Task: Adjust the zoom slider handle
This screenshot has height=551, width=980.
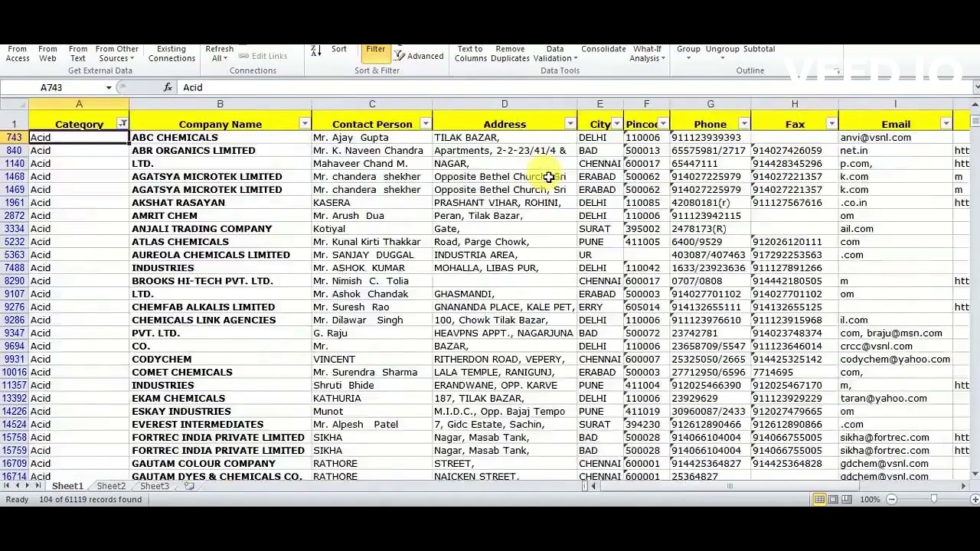Action: tap(933, 500)
